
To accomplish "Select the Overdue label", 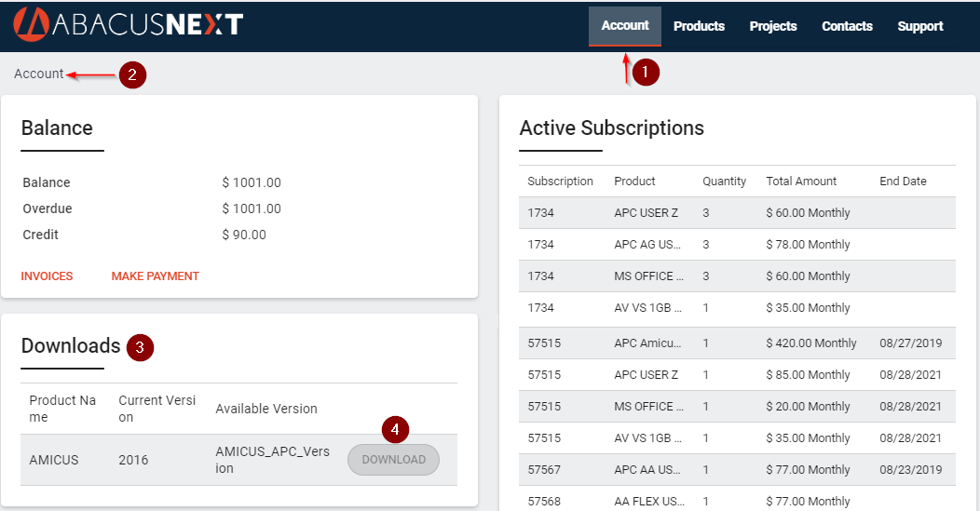I will [48, 208].
